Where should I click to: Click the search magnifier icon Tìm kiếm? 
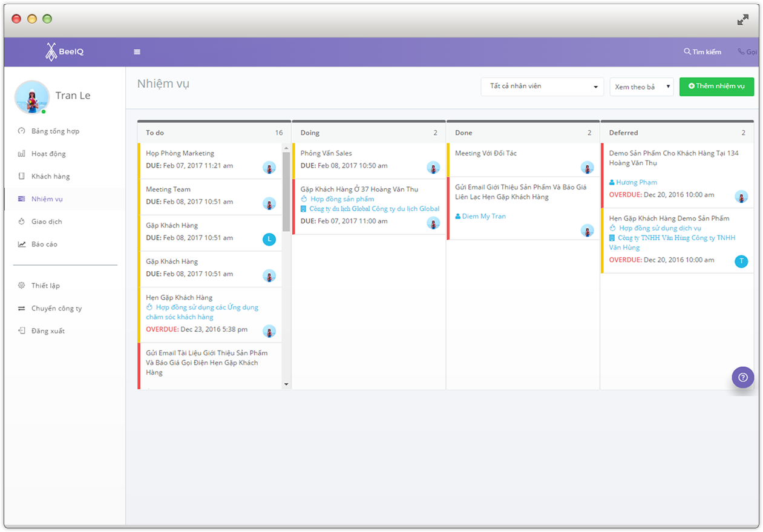(x=687, y=52)
